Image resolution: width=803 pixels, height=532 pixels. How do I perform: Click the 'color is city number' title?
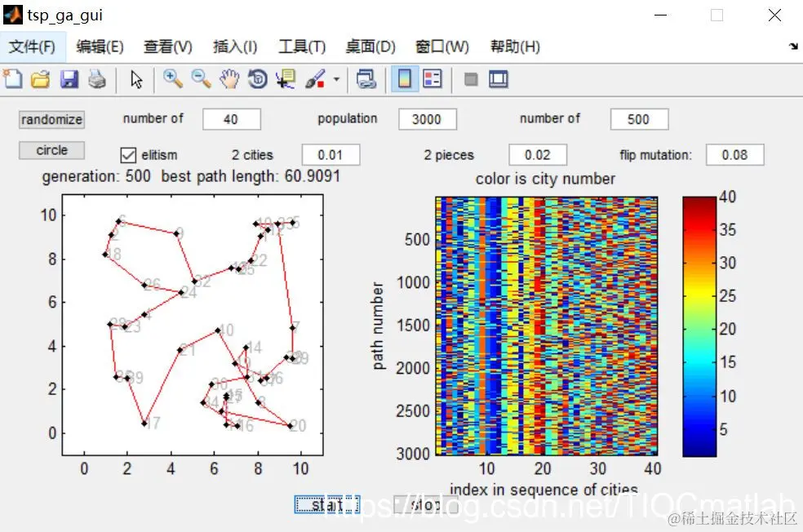click(545, 179)
